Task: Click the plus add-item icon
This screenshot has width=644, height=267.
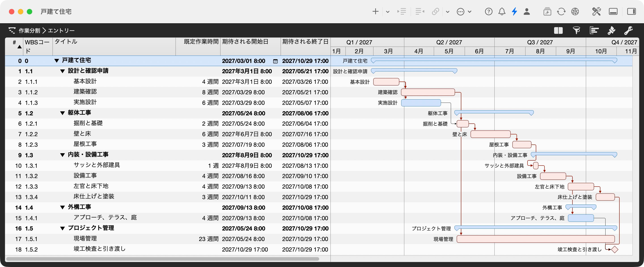Action: click(375, 11)
